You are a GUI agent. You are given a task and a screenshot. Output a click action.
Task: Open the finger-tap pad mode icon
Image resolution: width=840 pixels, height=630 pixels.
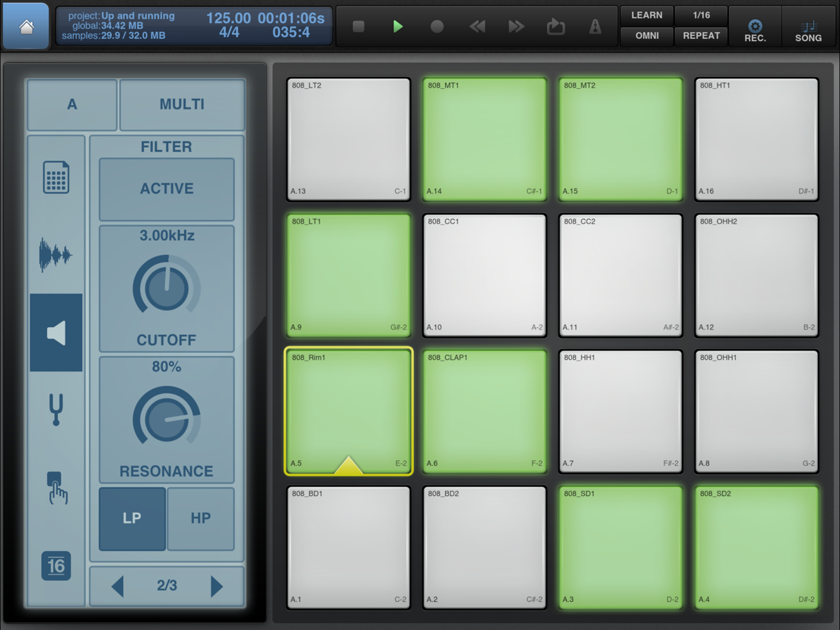click(x=57, y=488)
